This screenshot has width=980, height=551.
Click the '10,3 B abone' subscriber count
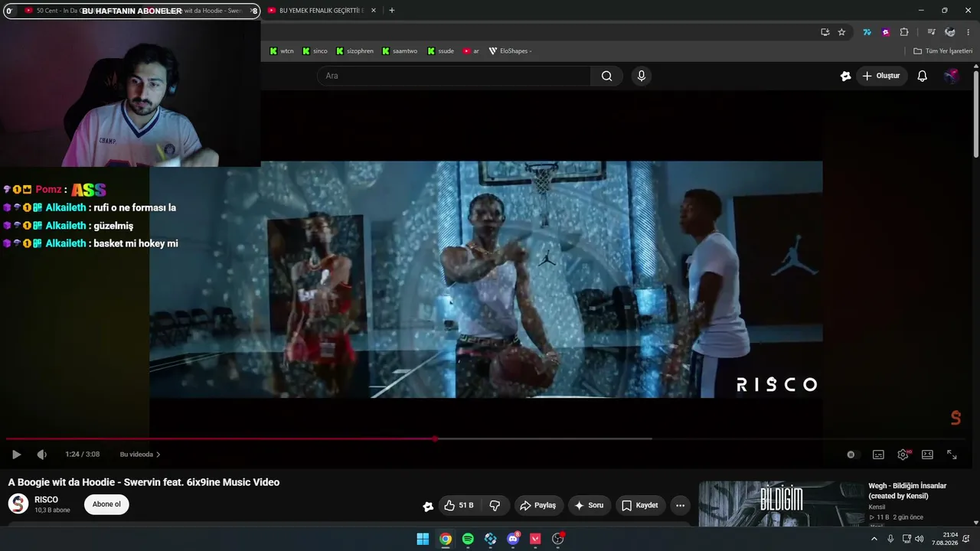[52, 510]
